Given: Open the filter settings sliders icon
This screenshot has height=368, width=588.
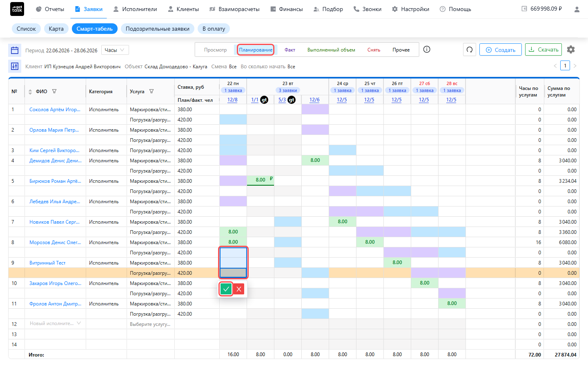Looking at the screenshot, I should [x=15, y=66].
